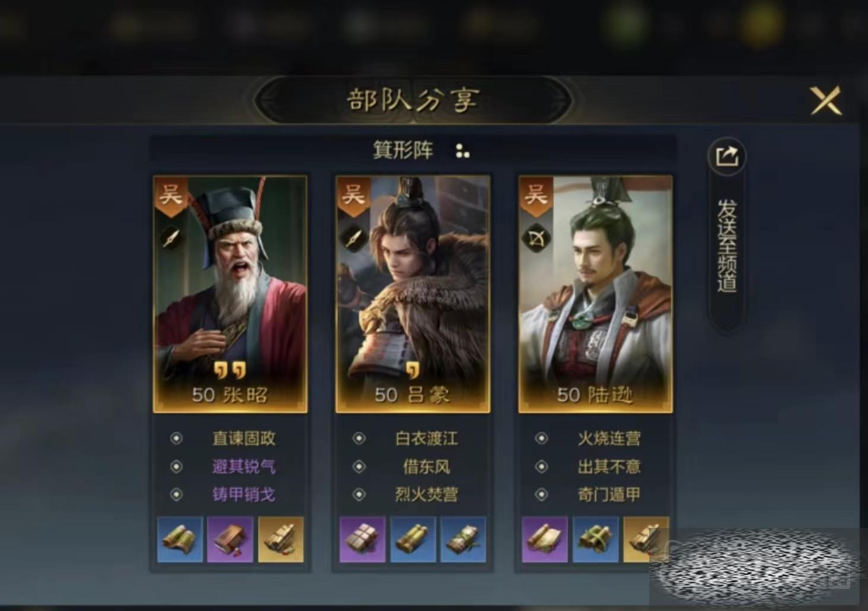Select the purple 避其锐气 skill

(244, 466)
